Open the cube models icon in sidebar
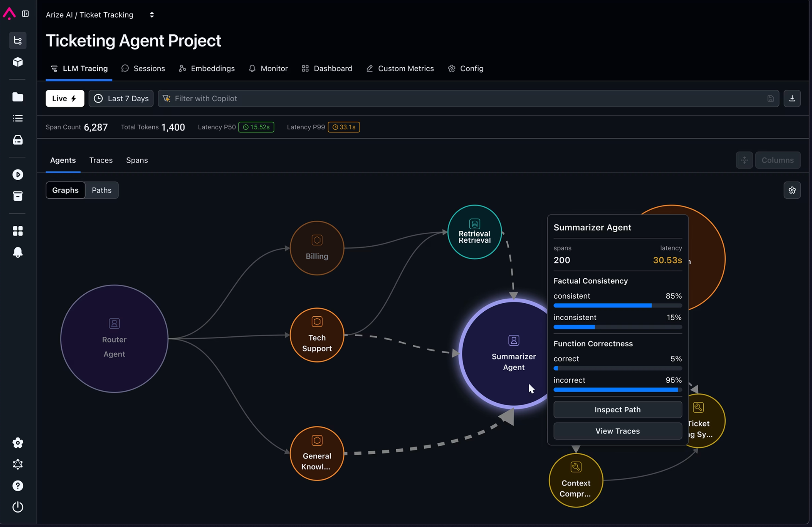Screen dimensions: 812x527 pyautogui.click(x=18, y=62)
